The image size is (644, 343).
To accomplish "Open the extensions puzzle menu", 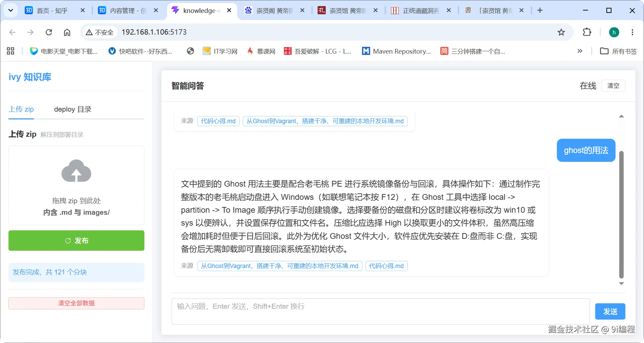I will click(587, 32).
